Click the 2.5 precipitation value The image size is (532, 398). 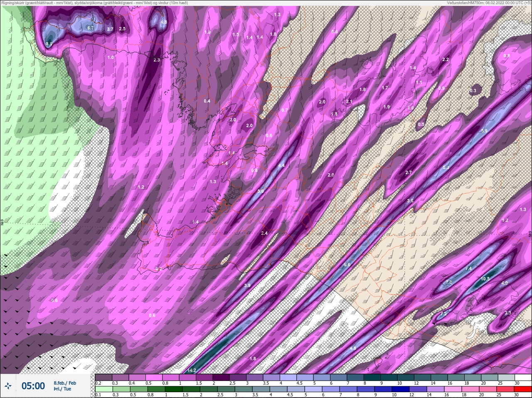click(x=122, y=29)
